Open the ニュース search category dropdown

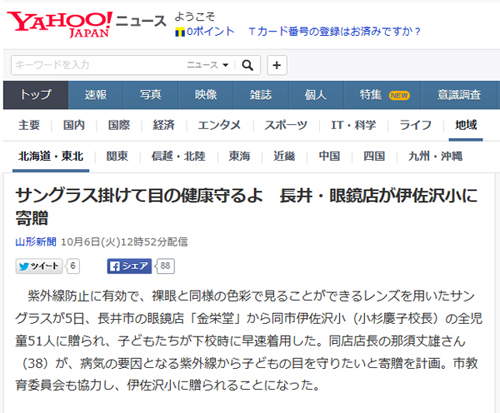208,65
